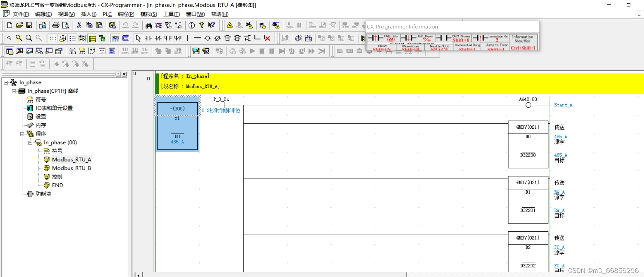
Task: Cut selection with scissors icon
Action: pyautogui.click(x=79, y=25)
